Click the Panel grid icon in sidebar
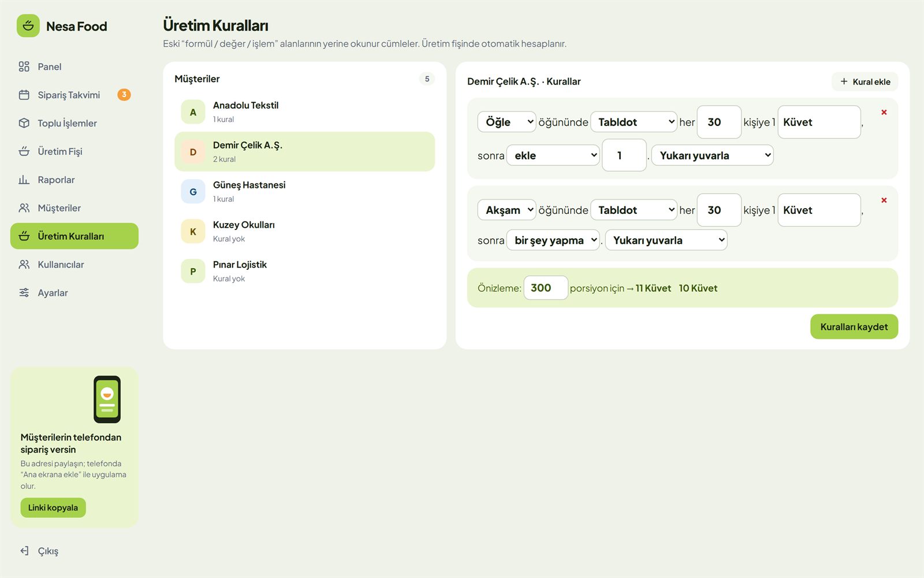Screen dimensions: 924x578 (x=24, y=66)
